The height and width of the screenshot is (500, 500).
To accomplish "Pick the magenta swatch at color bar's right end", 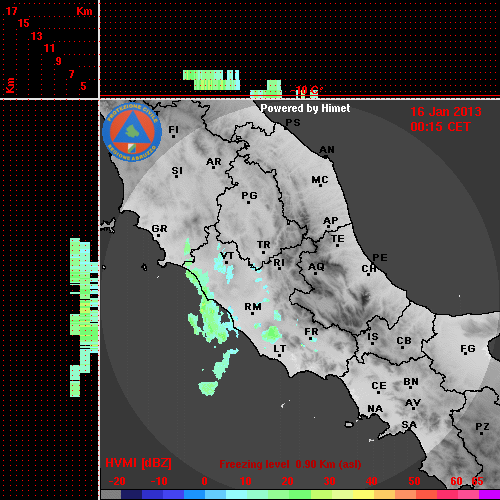I will [x=489, y=494].
